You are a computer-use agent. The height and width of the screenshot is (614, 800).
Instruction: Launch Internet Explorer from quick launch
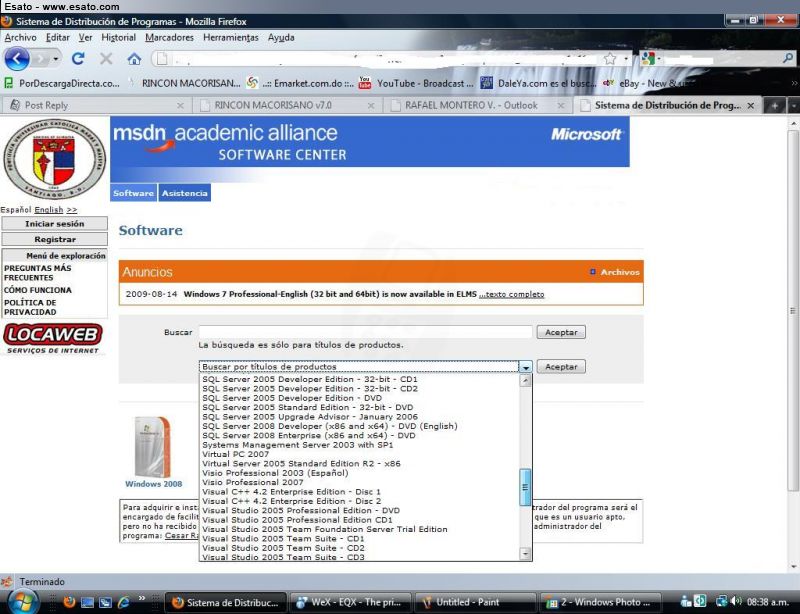[123, 602]
